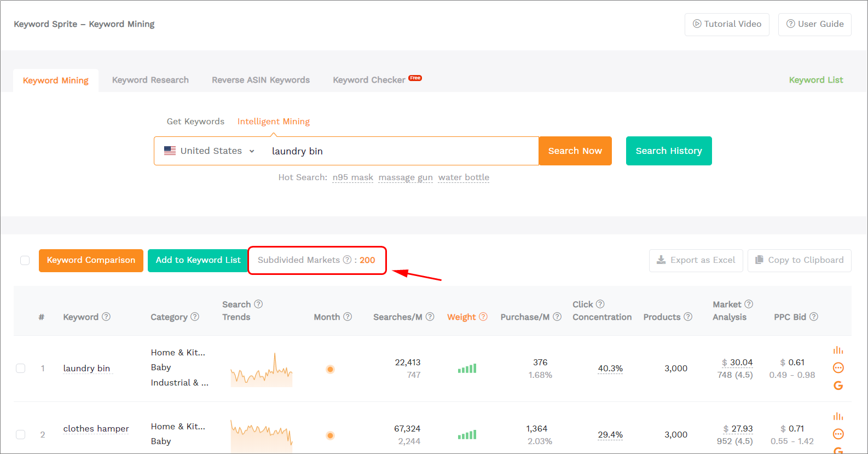This screenshot has height=454, width=868.
Task: Toggle the select-all checkbox above the table
Action: (x=25, y=260)
